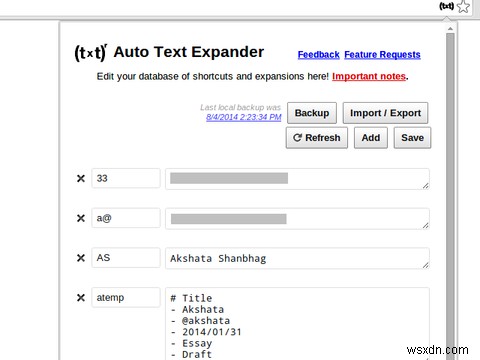Edit the a@ shortcut field

coord(126,218)
